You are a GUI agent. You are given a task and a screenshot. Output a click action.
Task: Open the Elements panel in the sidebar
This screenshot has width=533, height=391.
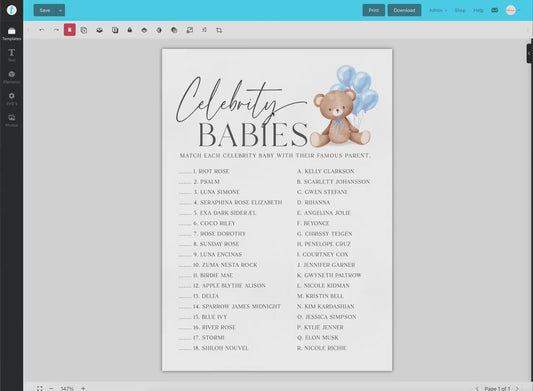click(x=12, y=77)
